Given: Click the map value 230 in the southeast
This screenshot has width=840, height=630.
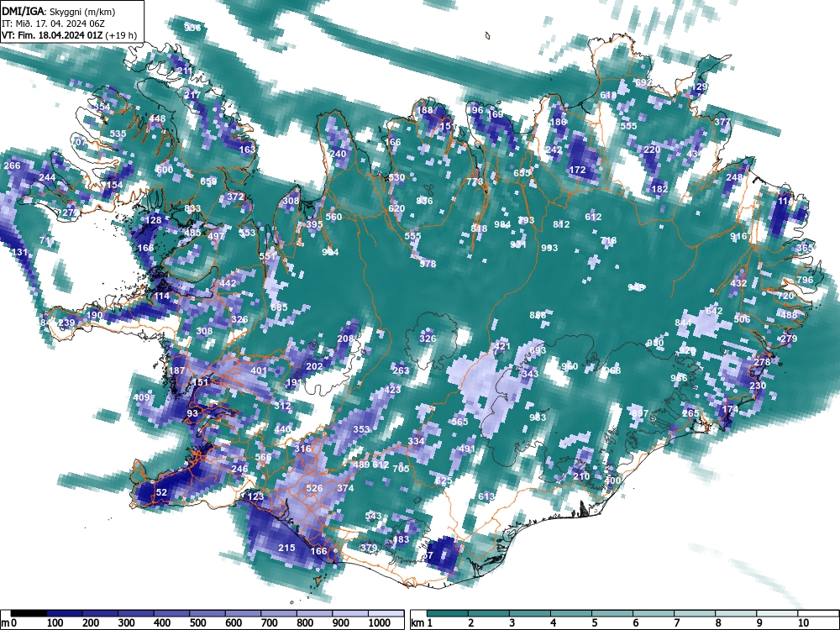Looking at the screenshot, I should pos(758,386).
